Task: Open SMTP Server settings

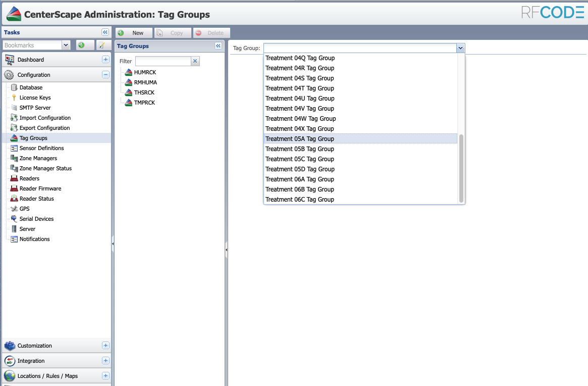Action: click(x=35, y=108)
